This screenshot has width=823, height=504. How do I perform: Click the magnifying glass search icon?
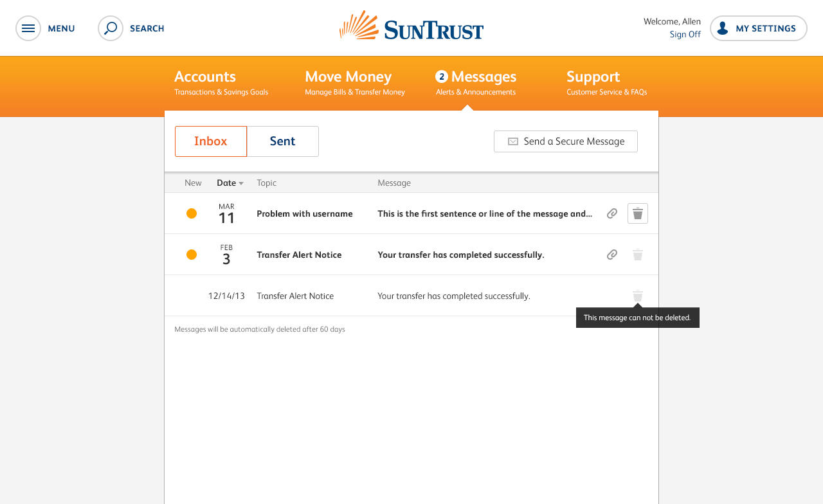click(x=111, y=28)
